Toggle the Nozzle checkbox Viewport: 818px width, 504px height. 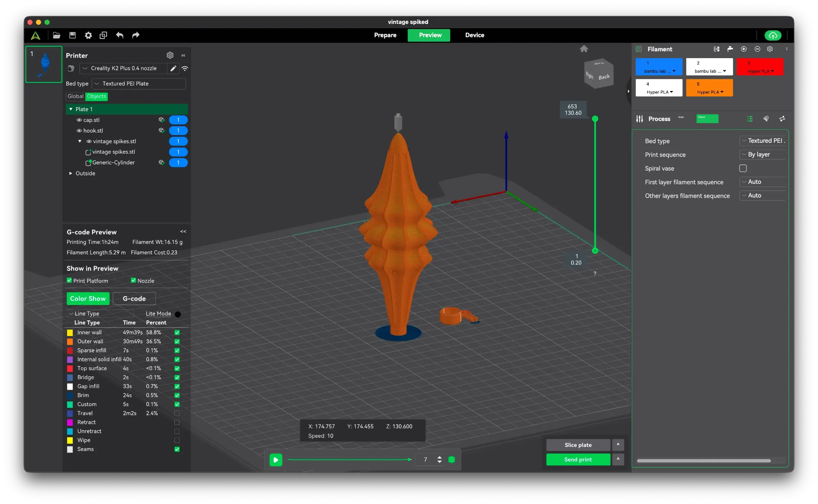click(x=133, y=280)
